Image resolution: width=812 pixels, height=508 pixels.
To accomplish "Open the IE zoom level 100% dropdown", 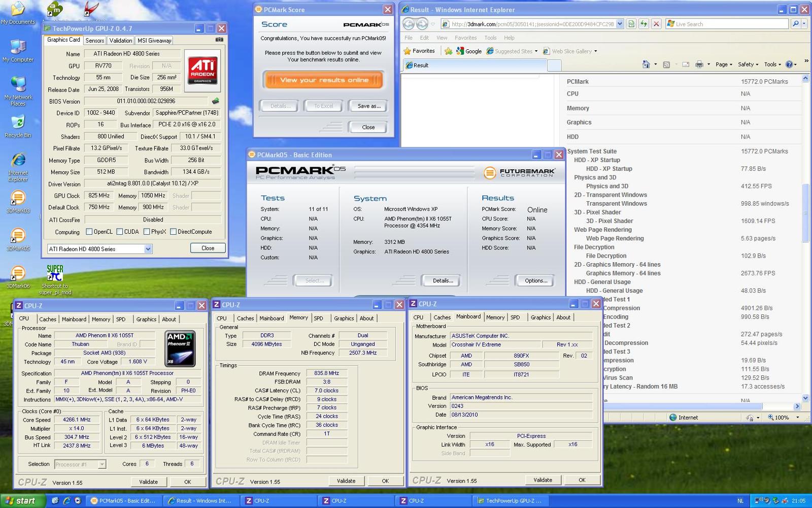I will (797, 418).
